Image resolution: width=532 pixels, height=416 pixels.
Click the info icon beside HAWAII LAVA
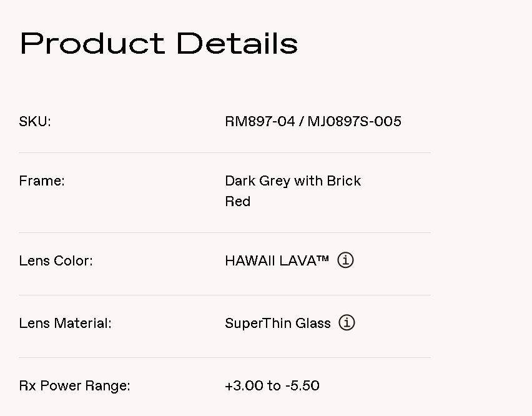coord(345,260)
